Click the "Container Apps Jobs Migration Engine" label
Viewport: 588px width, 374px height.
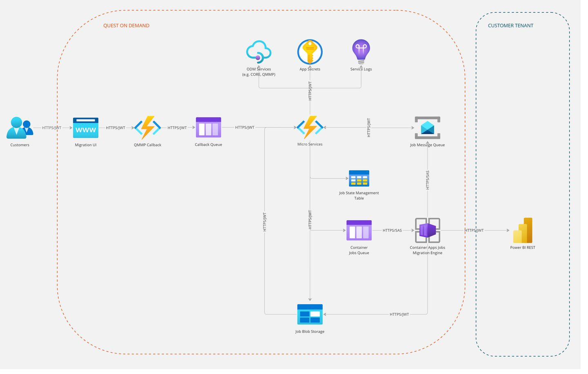click(428, 250)
